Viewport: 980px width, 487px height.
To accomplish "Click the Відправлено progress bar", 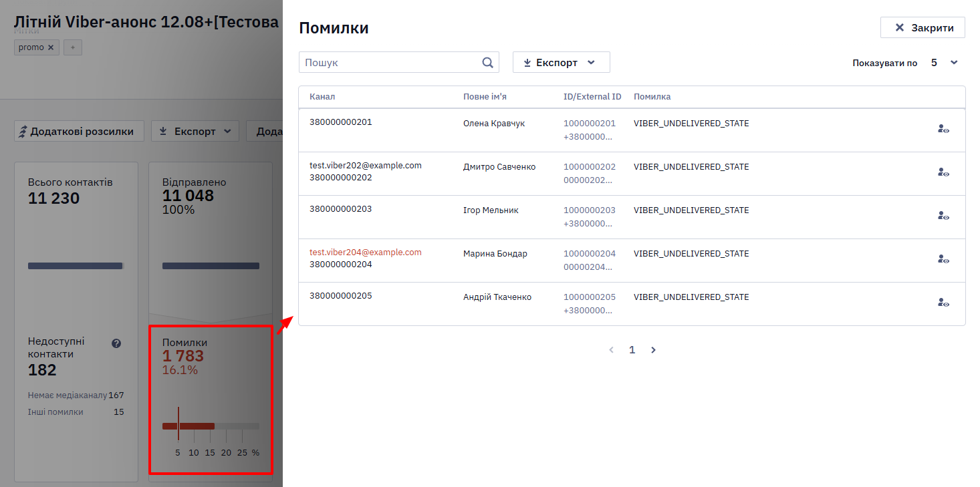I will 211,266.
